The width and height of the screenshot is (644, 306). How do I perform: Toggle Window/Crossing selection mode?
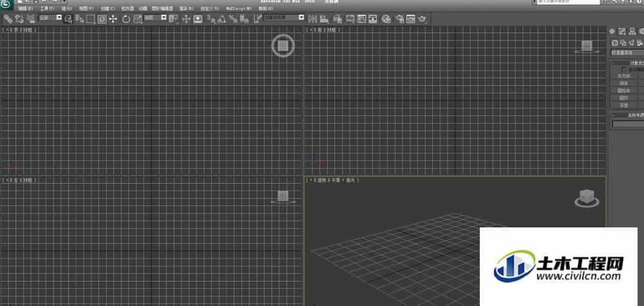(x=102, y=19)
